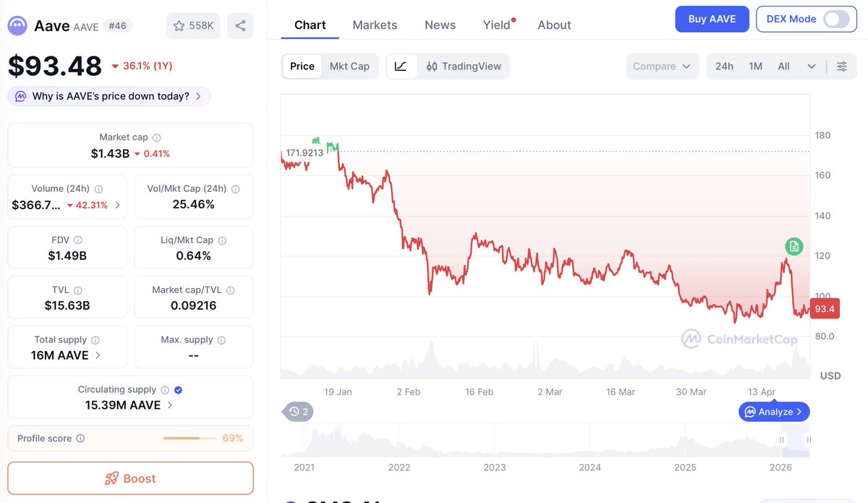868x503 pixels.
Task: Select the line chart type icon
Action: (401, 67)
